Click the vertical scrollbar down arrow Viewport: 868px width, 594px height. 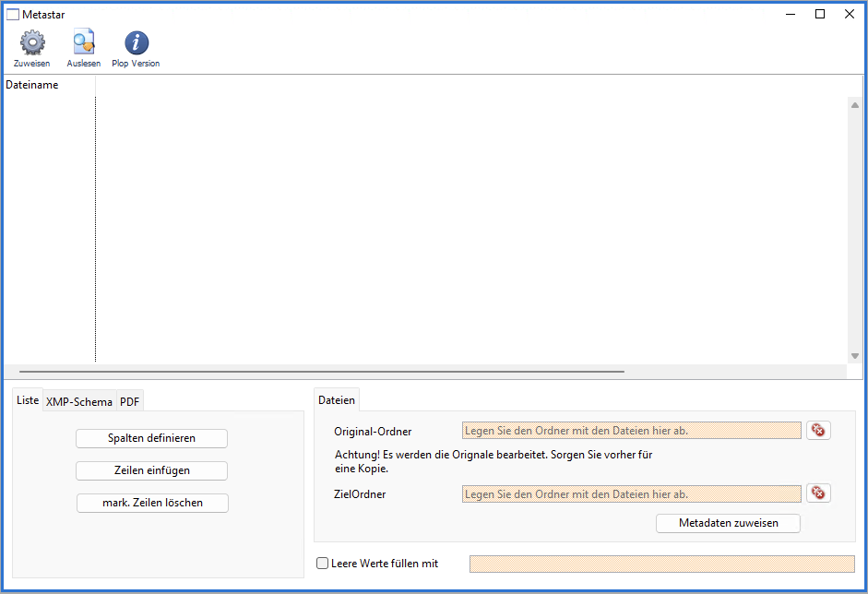click(x=855, y=356)
